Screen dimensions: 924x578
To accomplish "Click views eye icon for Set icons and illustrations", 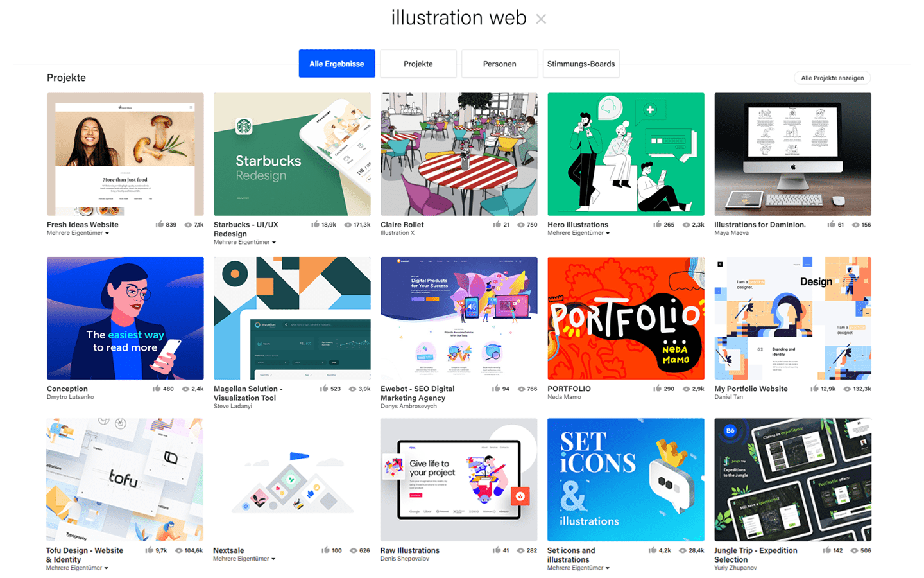I will click(x=683, y=550).
